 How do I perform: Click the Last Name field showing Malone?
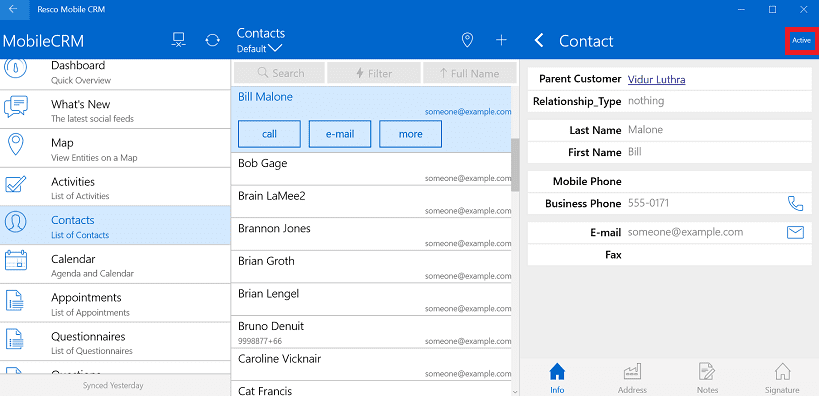point(670,130)
